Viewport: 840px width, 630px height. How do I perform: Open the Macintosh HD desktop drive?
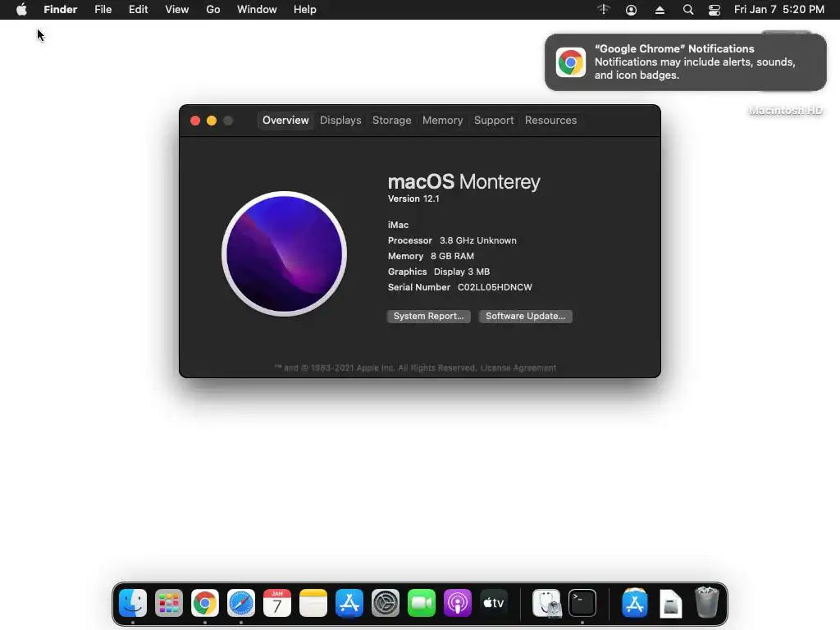click(x=785, y=111)
